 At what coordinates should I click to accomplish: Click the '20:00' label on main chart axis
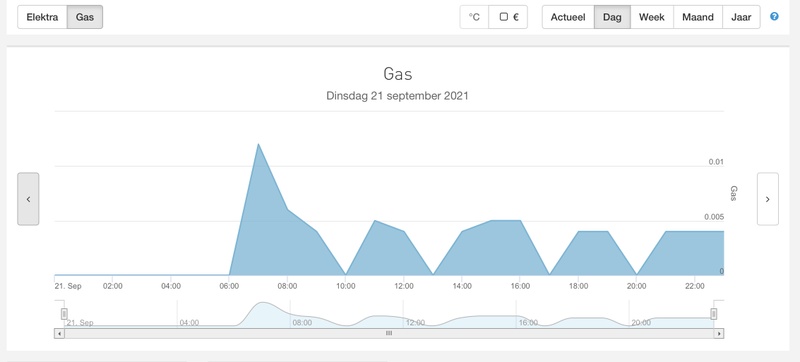tap(636, 286)
